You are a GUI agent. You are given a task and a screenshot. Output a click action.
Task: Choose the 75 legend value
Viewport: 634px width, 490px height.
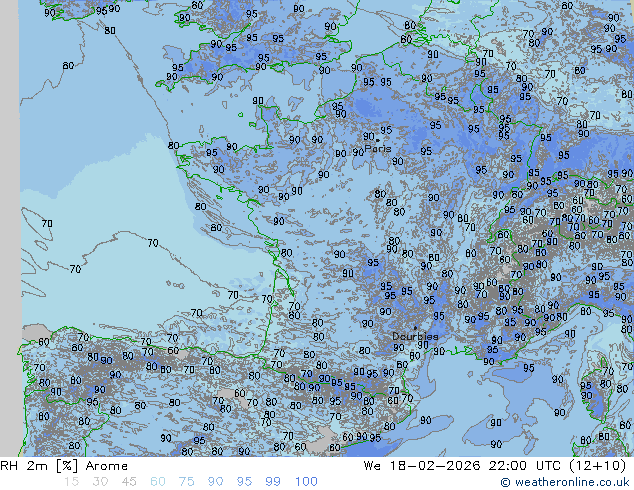[x=186, y=482]
